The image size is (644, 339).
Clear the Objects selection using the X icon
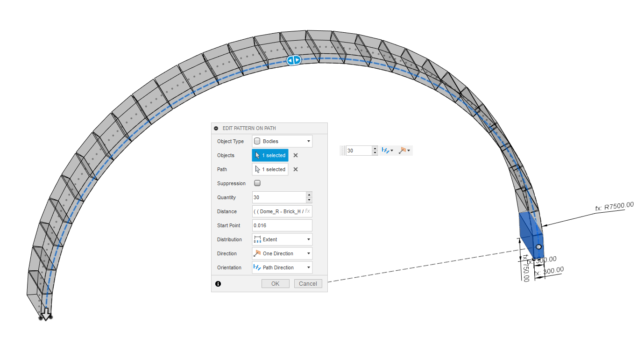(295, 155)
